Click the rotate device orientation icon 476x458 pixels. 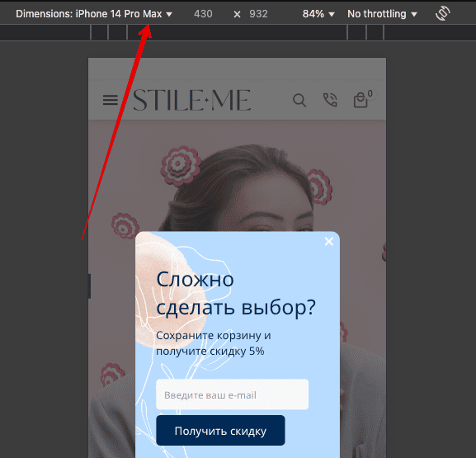443,14
